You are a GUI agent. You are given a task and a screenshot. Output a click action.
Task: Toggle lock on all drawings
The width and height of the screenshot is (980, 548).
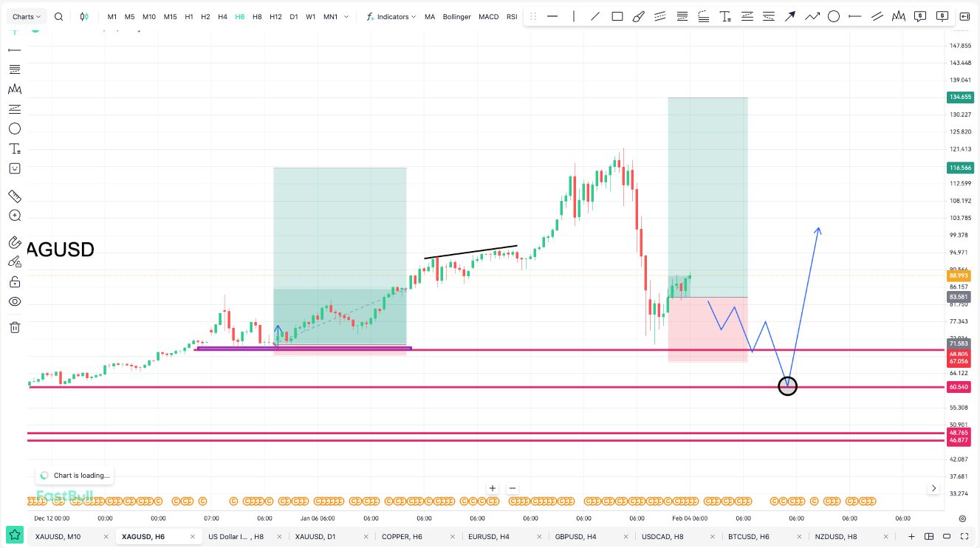tap(14, 281)
